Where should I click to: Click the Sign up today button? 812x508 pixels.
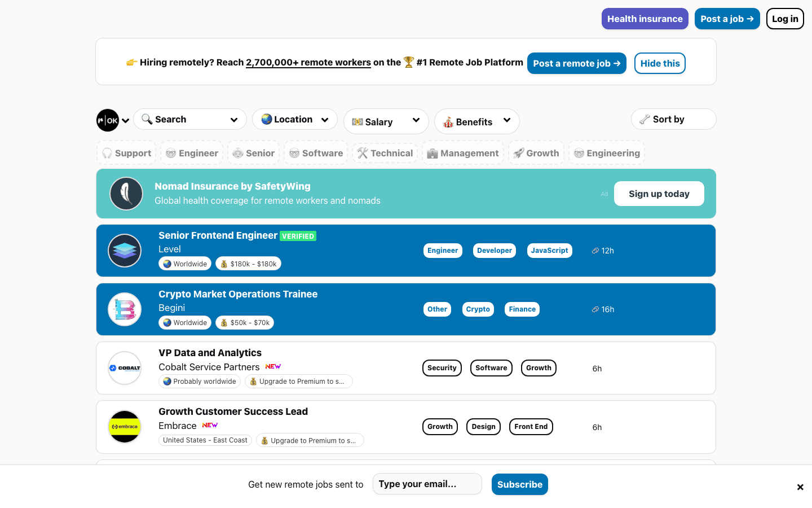pos(659,194)
